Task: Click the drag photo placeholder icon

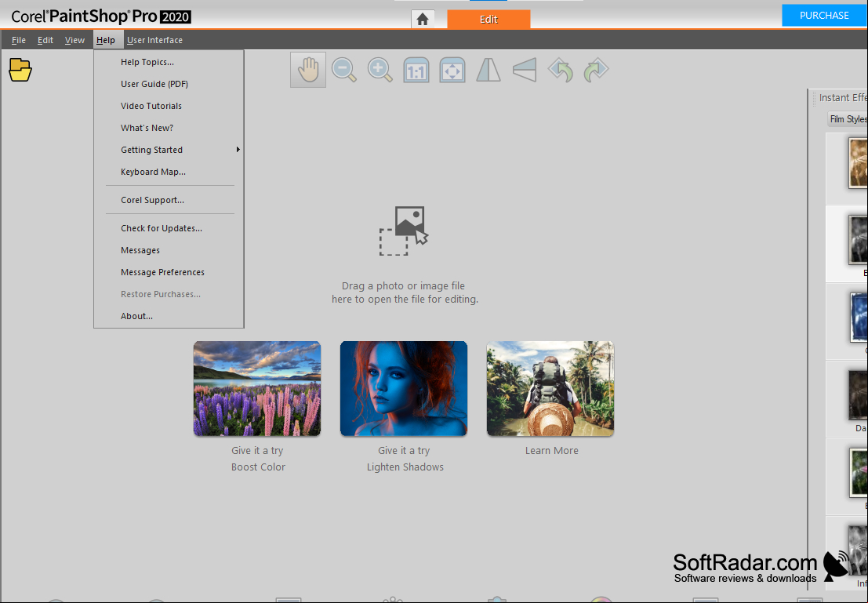Action: (404, 231)
